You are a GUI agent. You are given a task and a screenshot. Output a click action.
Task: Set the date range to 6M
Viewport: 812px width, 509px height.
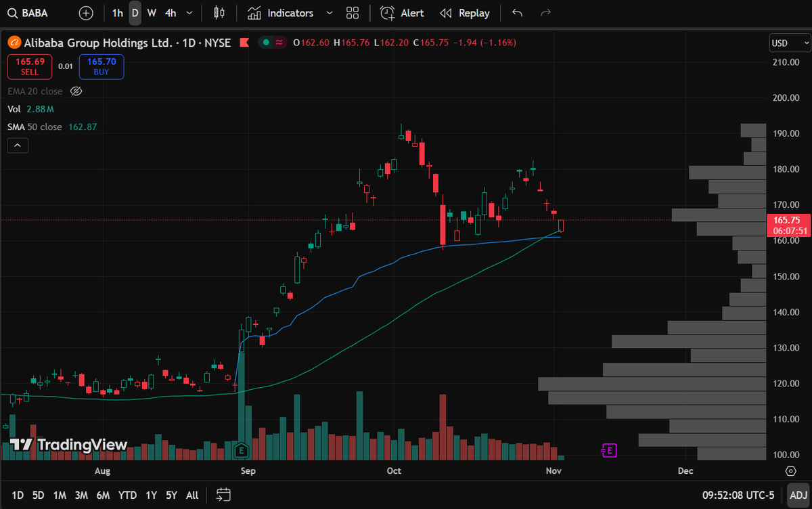(103, 495)
